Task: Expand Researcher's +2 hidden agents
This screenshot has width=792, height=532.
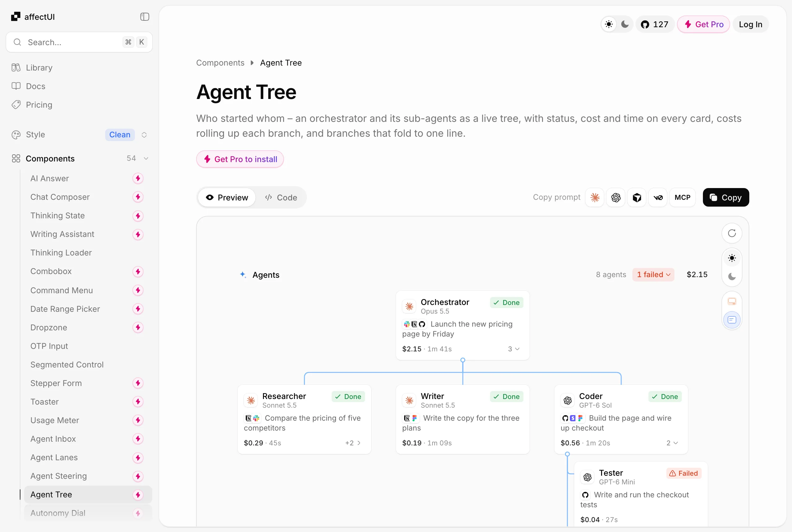Action: point(353,443)
